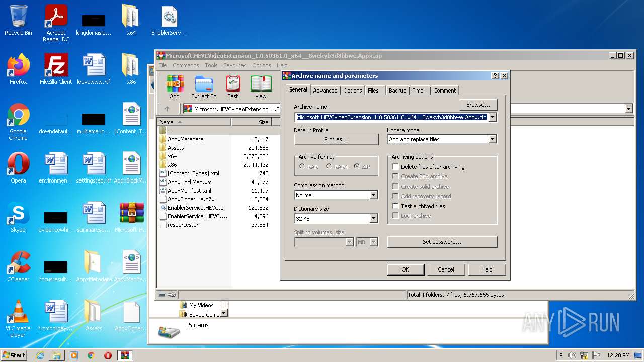Expand Archive name dropdown arrow
The image size is (644, 362).
point(492,117)
